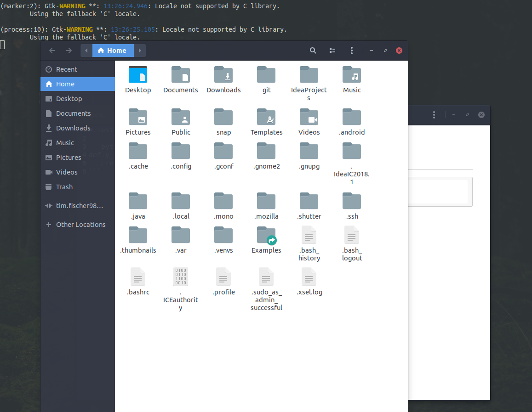
Task: Select the Music folder icon
Action: [x=351, y=75]
